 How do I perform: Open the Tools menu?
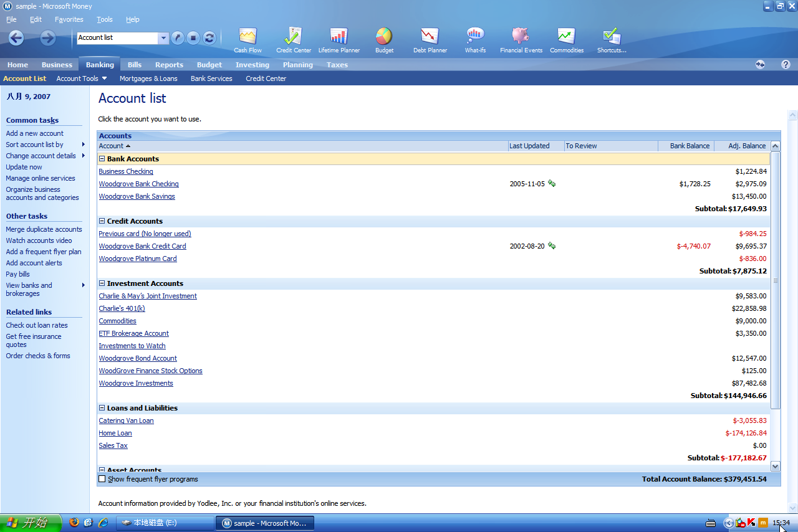[104, 19]
